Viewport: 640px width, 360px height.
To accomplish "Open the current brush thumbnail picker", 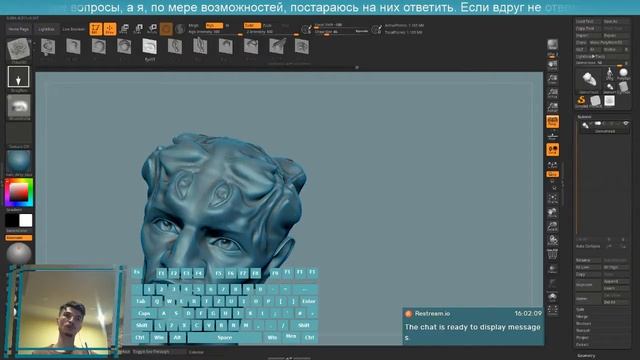I will pos(19,49).
